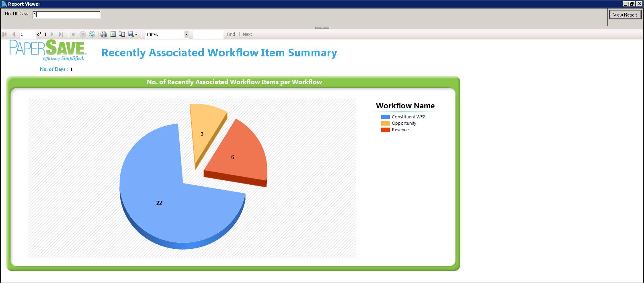Click the chart header banner title
Image resolution: width=644 pixels, height=283 pixels.
pyautogui.click(x=234, y=82)
